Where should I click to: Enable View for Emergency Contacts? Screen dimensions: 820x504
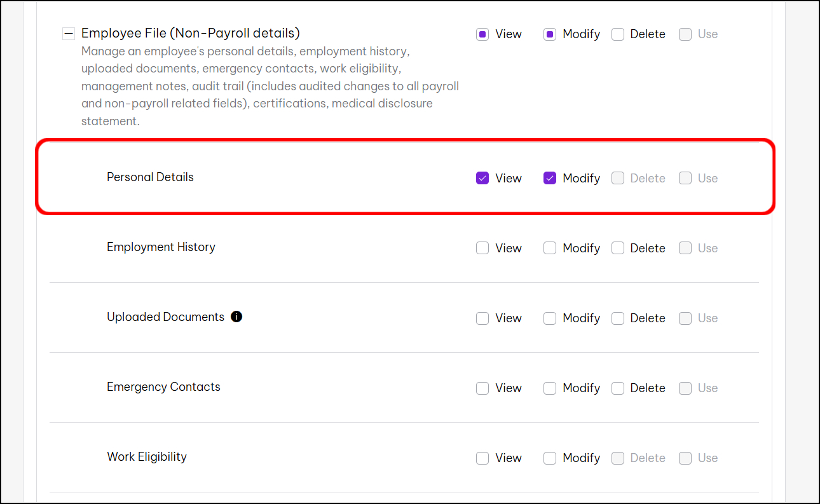click(482, 388)
